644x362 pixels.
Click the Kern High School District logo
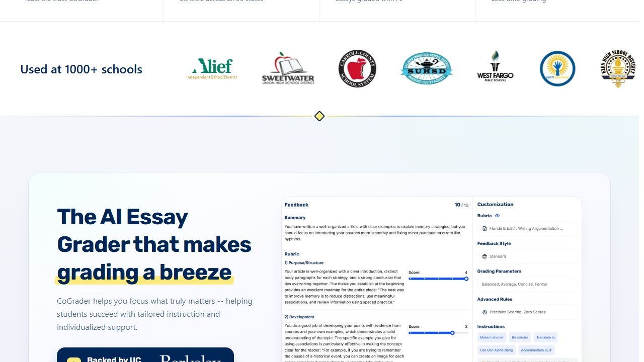618,68
